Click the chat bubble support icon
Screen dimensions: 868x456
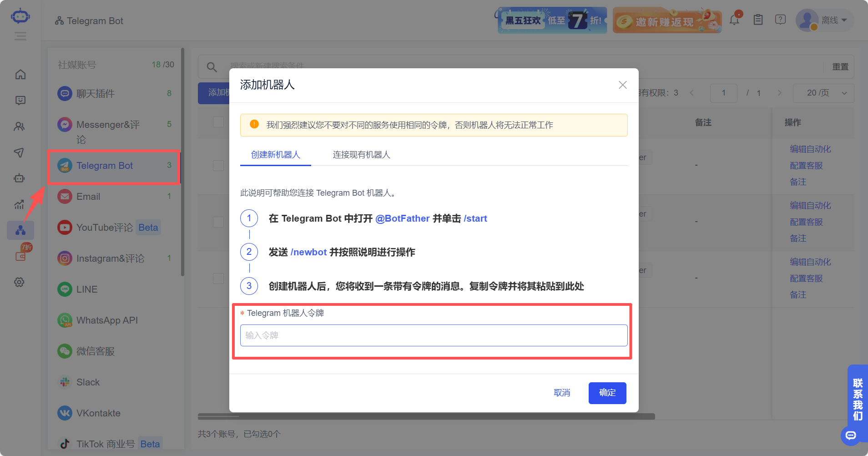850,436
